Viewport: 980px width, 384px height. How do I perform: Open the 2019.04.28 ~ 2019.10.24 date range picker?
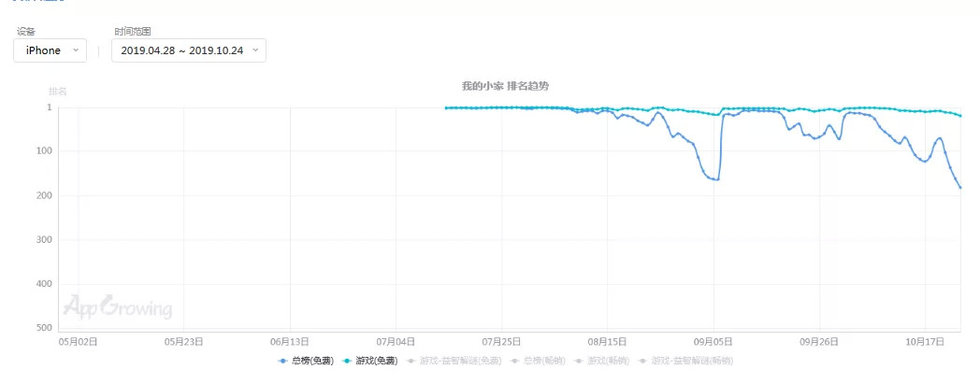pos(188,50)
